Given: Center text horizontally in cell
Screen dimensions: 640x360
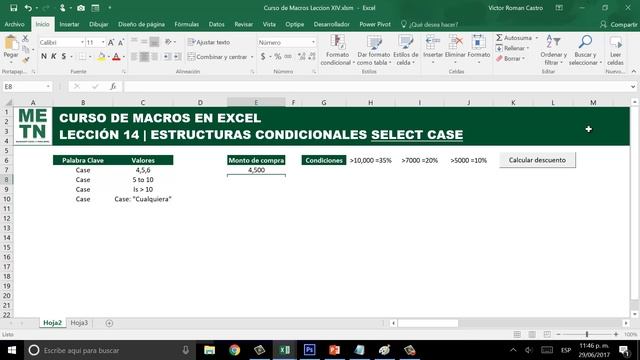Looking at the screenshot, I should click(144, 57).
